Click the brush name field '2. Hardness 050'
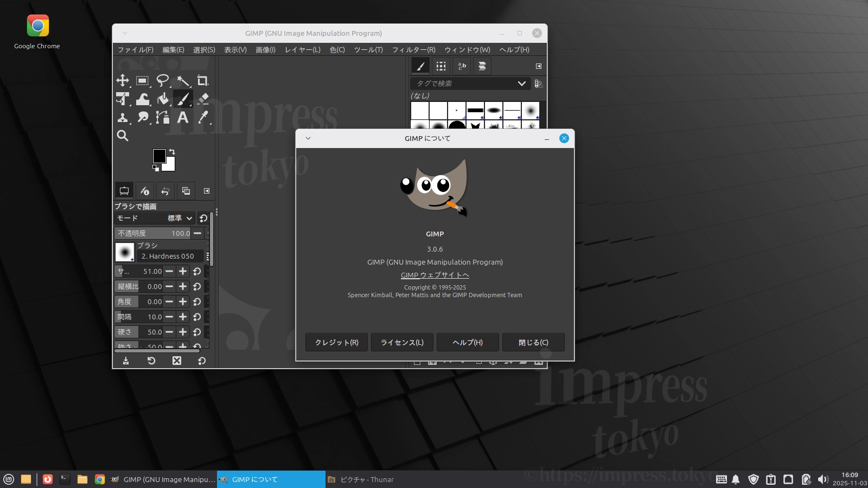Viewport: 868px width, 488px height. click(171, 256)
